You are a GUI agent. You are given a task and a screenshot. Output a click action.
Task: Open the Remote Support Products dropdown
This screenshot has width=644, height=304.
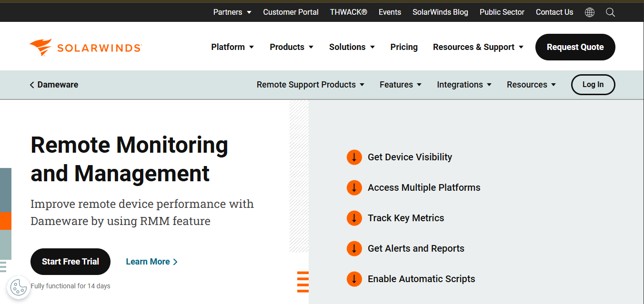(310, 85)
